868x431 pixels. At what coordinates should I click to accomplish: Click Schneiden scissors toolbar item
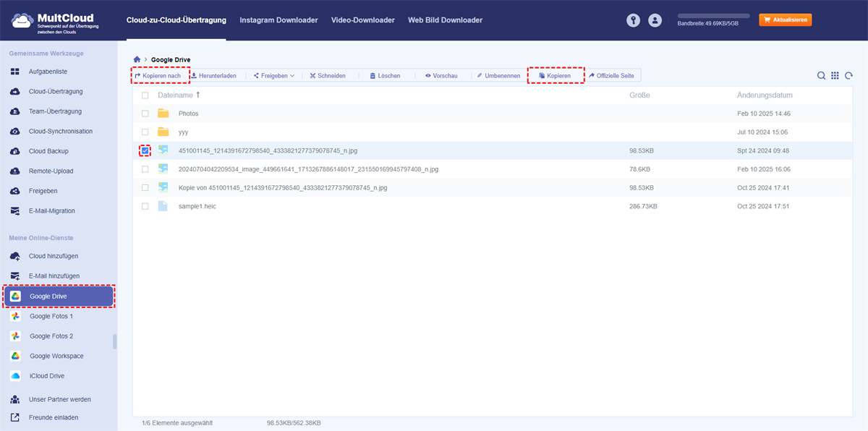(327, 76)
